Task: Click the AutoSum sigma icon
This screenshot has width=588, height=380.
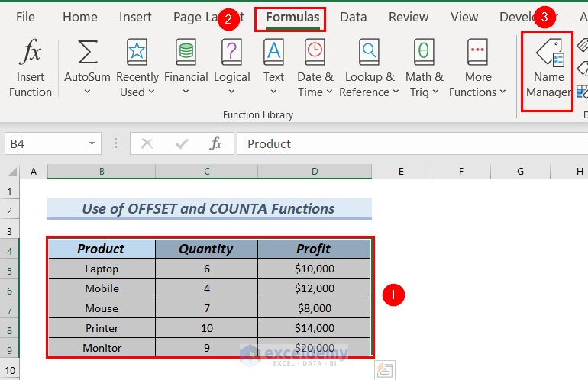Action: click(x=87, y=53)
